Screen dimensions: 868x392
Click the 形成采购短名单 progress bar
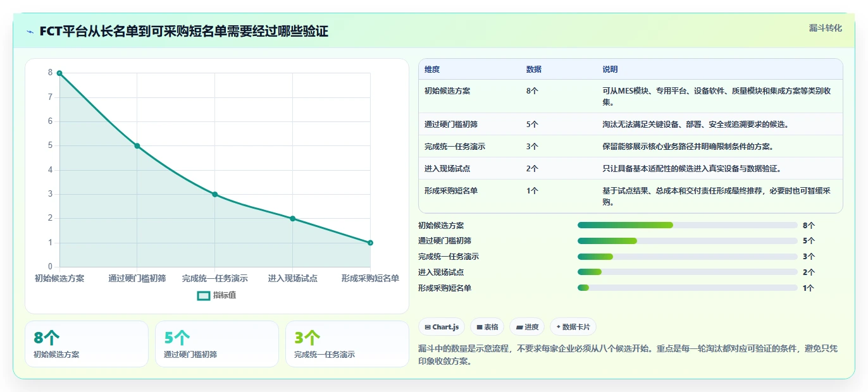pyautogui.click(x=688, y=288)
